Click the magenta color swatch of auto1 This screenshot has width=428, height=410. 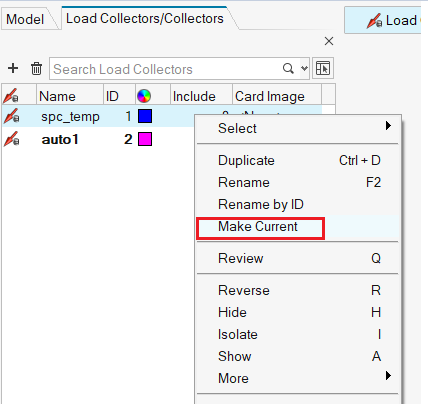[145, 139]
